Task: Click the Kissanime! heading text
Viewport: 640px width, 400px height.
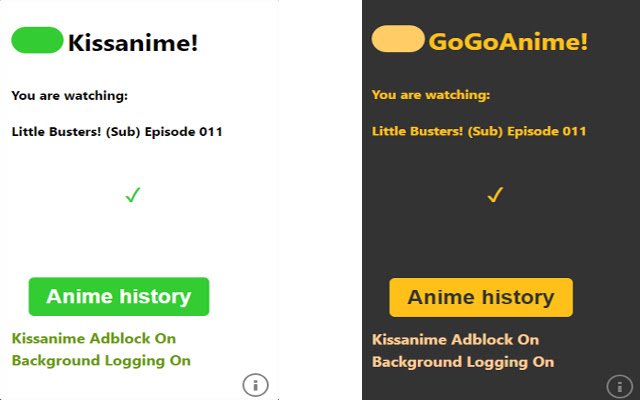Action: [133, 43]
